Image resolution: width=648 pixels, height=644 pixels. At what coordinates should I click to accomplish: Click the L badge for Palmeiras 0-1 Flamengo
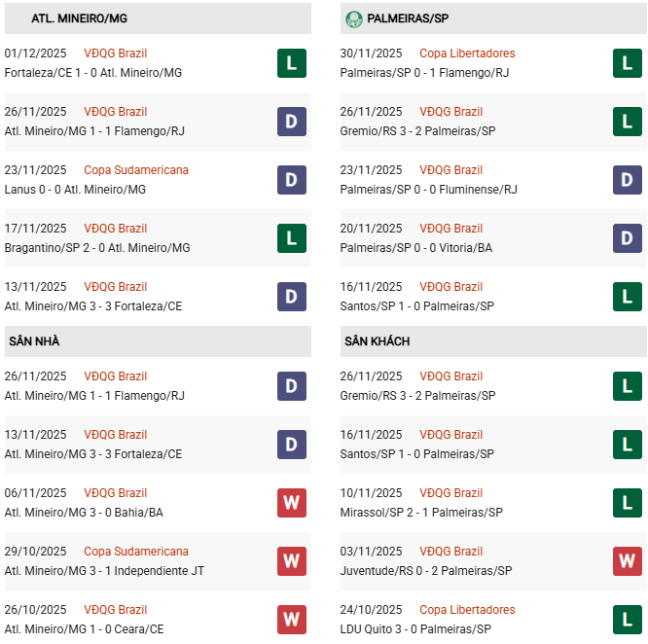click(628, 63)
